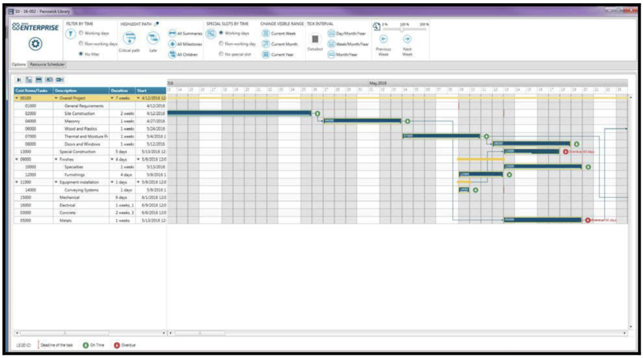Switch to the Options tab
Screen dimensions: 644x358
tap(18, 65)
